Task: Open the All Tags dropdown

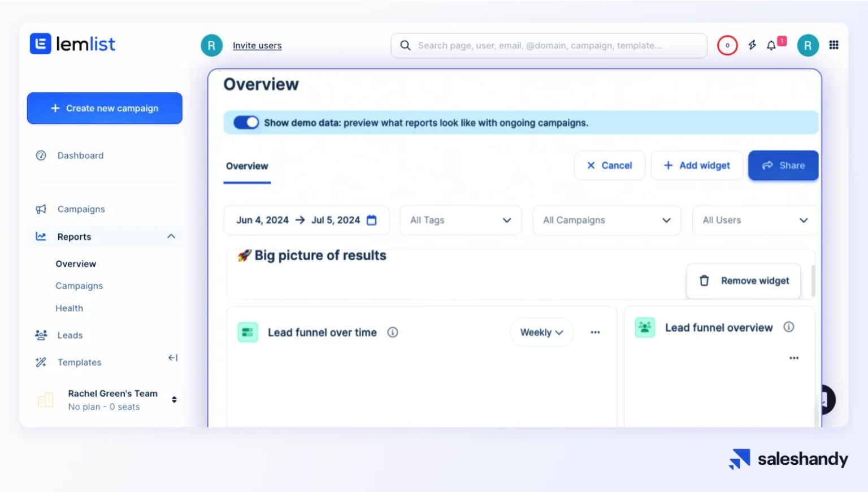Action: pyautogui.click(x=460, y=220)
